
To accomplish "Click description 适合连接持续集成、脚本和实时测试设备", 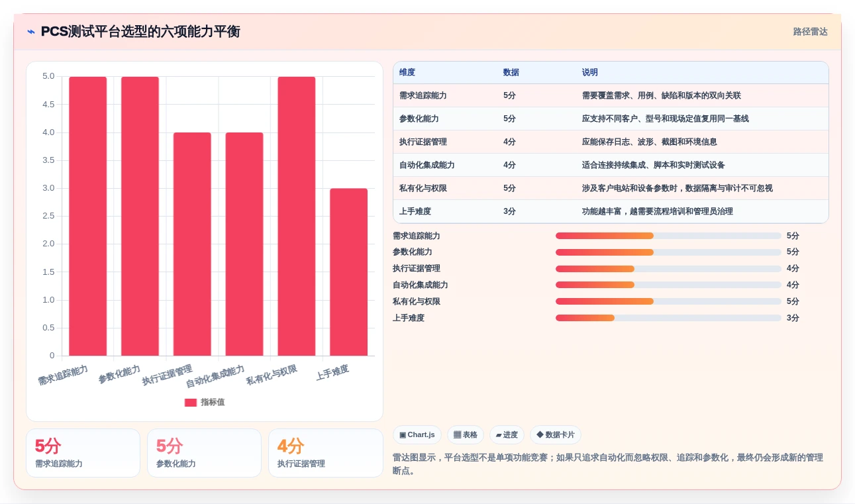I will click(654, 165).
